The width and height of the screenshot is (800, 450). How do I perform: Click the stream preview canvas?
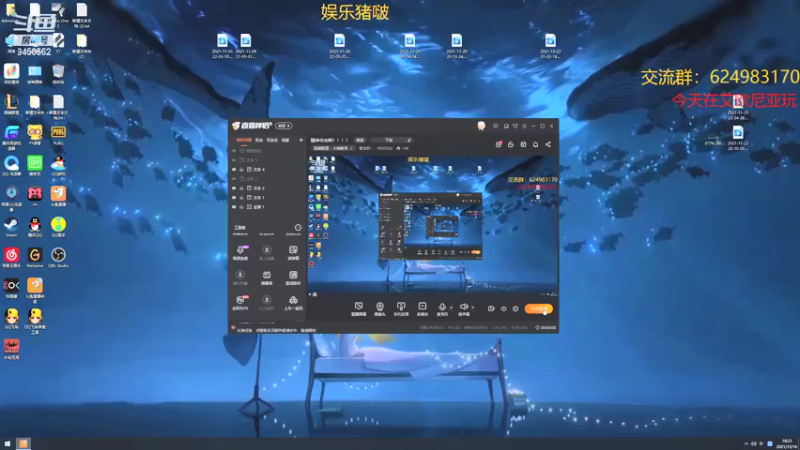[x=433, y=225]
